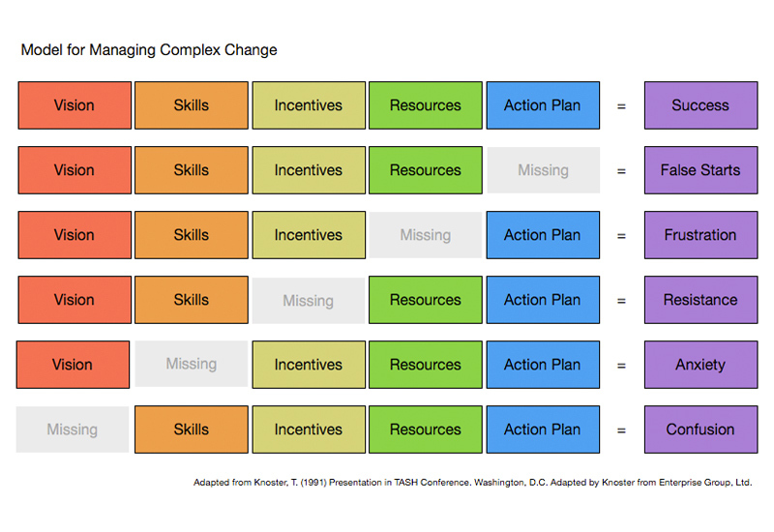Screen dimensions: 774x532
Task: Click the purple Success box
Action: click(x=700, y=105)
